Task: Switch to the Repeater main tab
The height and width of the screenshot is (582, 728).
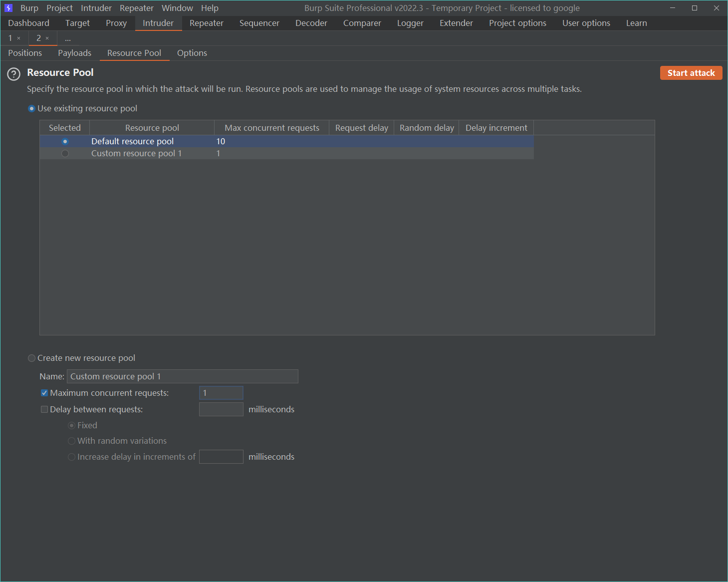Action: coord(207,23)
